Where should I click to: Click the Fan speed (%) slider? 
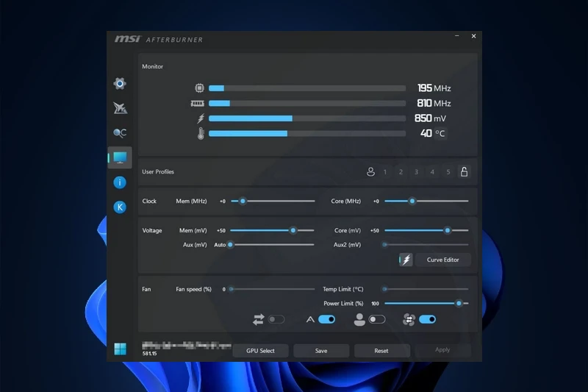point(272,289)
